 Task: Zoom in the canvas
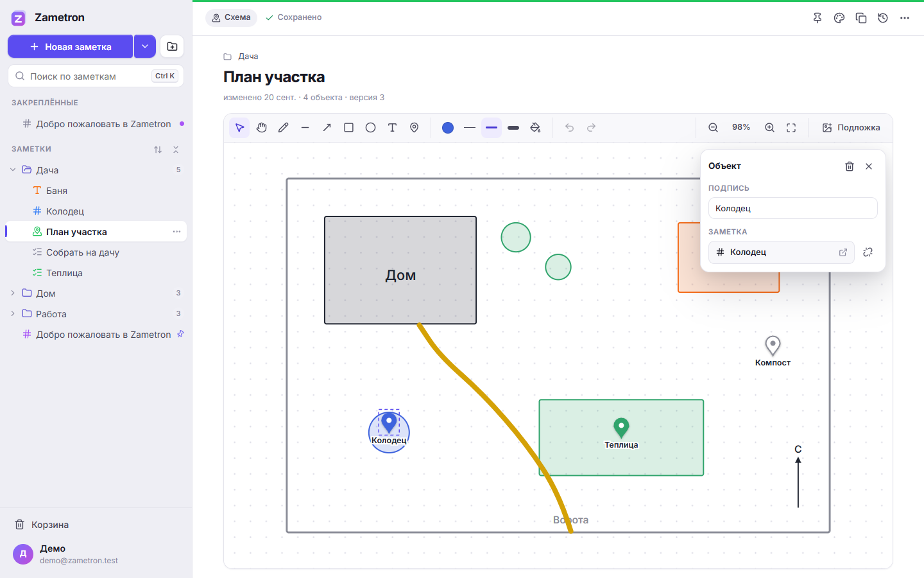(x=769, y=128)
